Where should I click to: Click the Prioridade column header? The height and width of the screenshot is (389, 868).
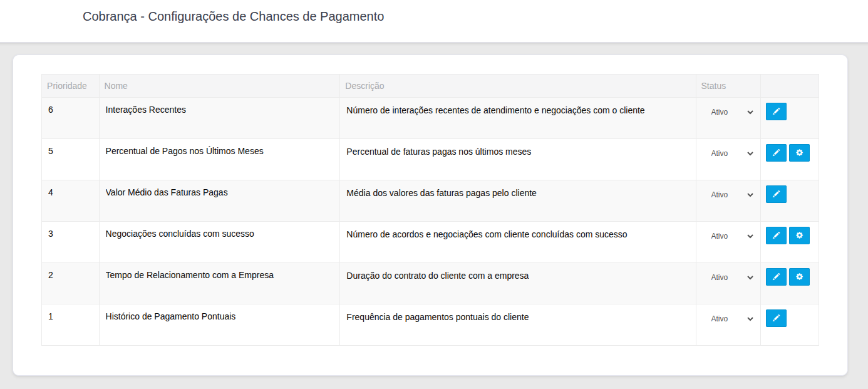[67, 86]
